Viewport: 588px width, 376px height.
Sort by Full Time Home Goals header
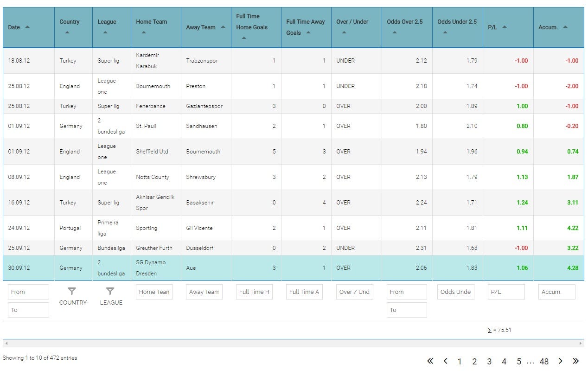256,27
